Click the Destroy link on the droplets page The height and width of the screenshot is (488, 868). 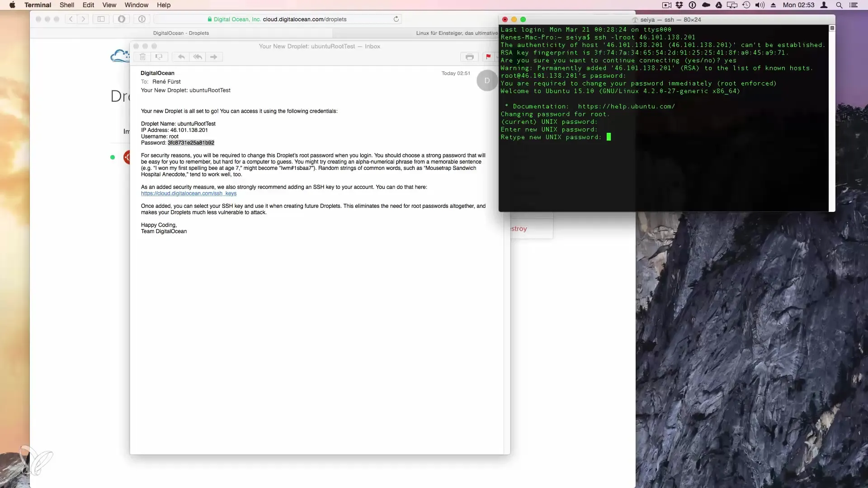519,229
